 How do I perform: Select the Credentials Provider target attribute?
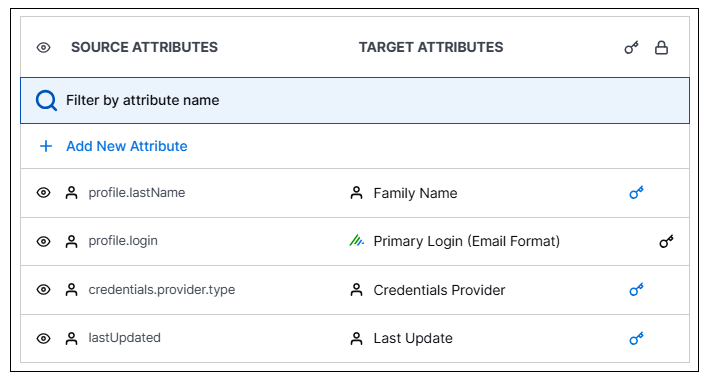coord(439,290)
